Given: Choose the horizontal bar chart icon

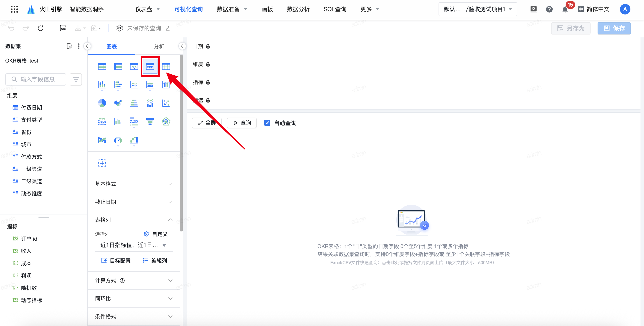Looking at the screenshot, I should pos(118,85).
